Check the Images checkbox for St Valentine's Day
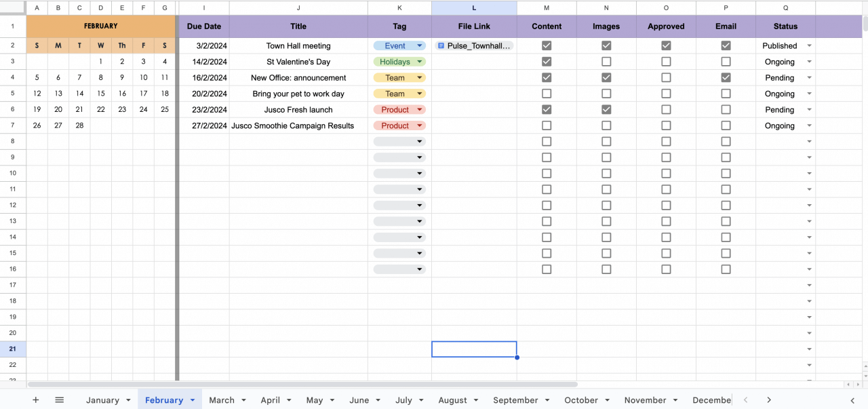The height and width of the screenshot is (409, 868). (x=606, y=62)
